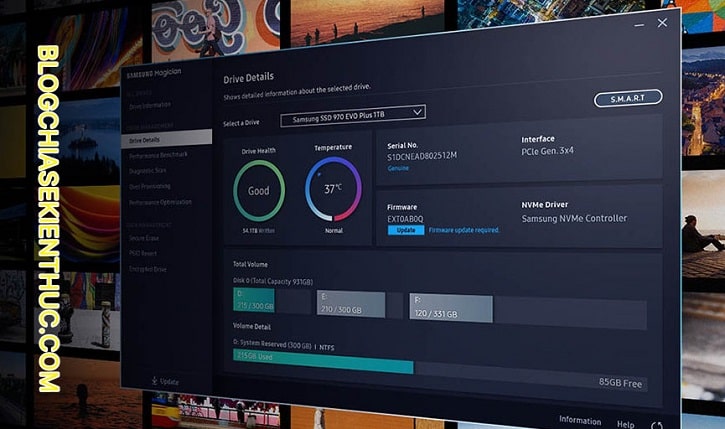This screenshot has height=429, width=725.
Task: Open Performance Optimization in the sidebar
Action: pos(160,202)
